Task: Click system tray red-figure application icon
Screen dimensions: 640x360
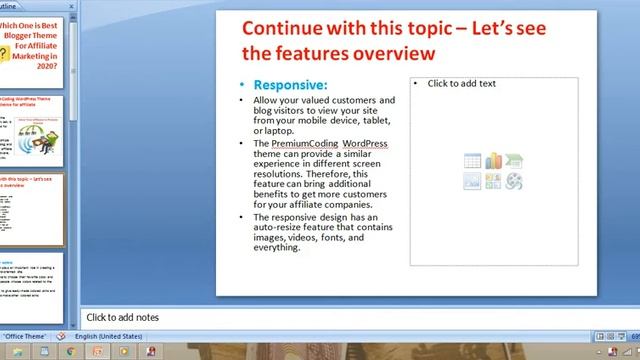Action: pyautogui.click(x=612, y=351)
